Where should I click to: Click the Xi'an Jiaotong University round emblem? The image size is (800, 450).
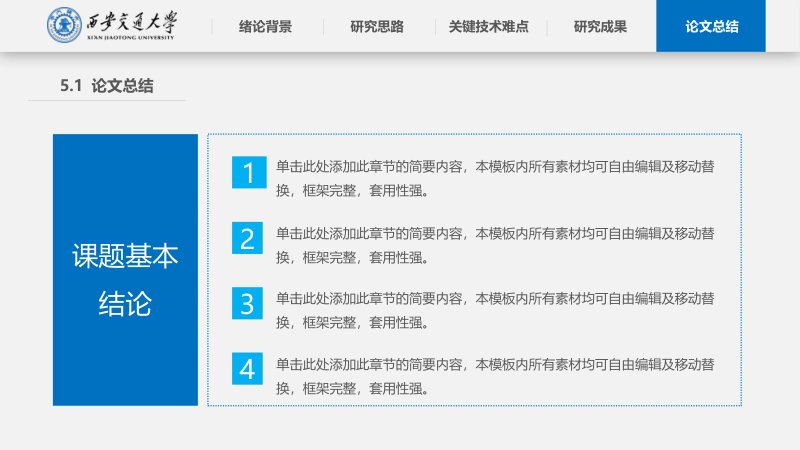(x=64, y=25)
